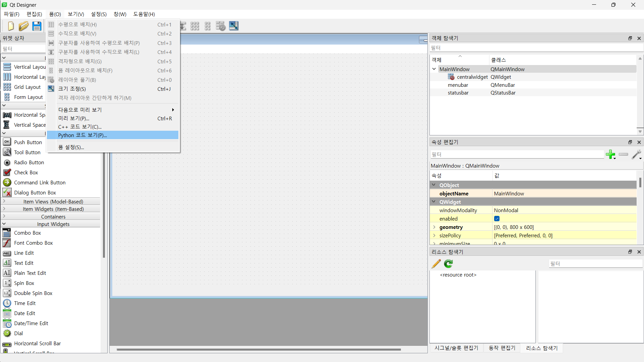Click the green plus add property icon
Viewport: 644px width, 362px height.
(x=610, y=154)
